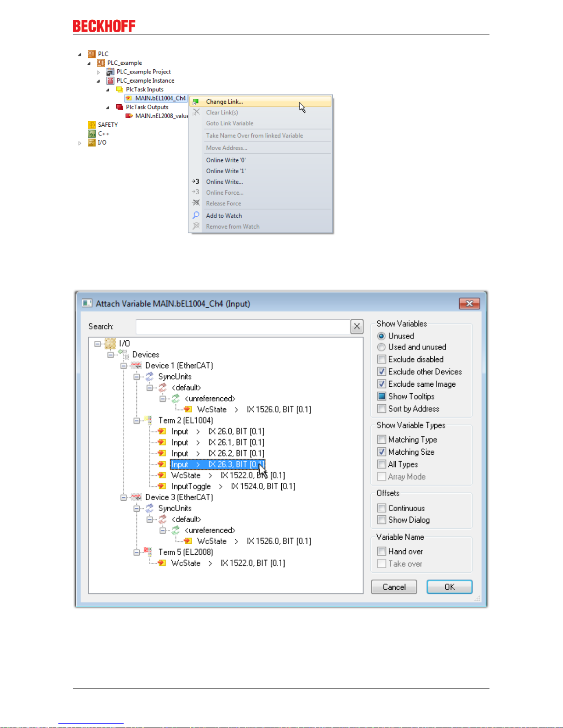Click the Device 1 (EtherCAT) icon
Image resolution: width=563 pixels, height=728 pixels.
pos(136,366)
